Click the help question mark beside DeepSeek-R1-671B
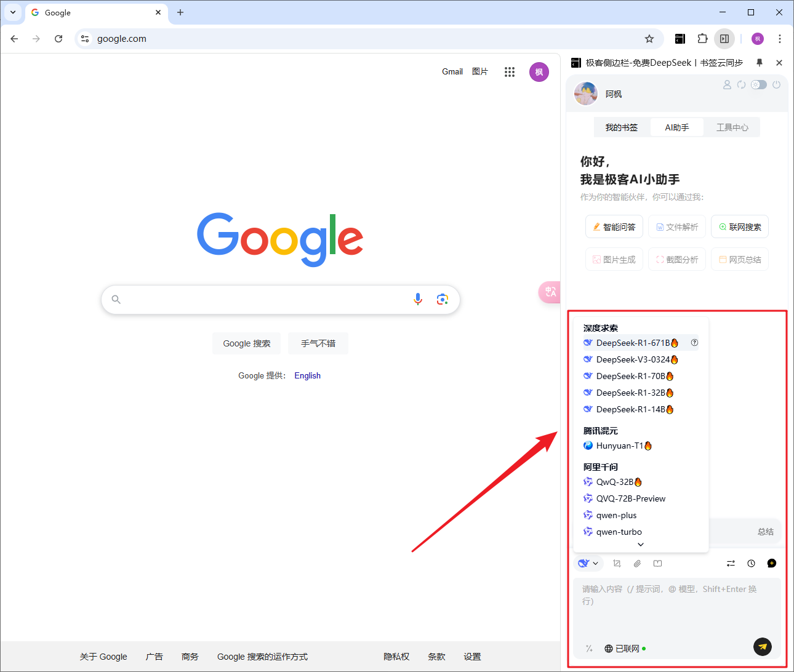The width and height of the screenshot is (794, 672). click(x=694, y=343)
